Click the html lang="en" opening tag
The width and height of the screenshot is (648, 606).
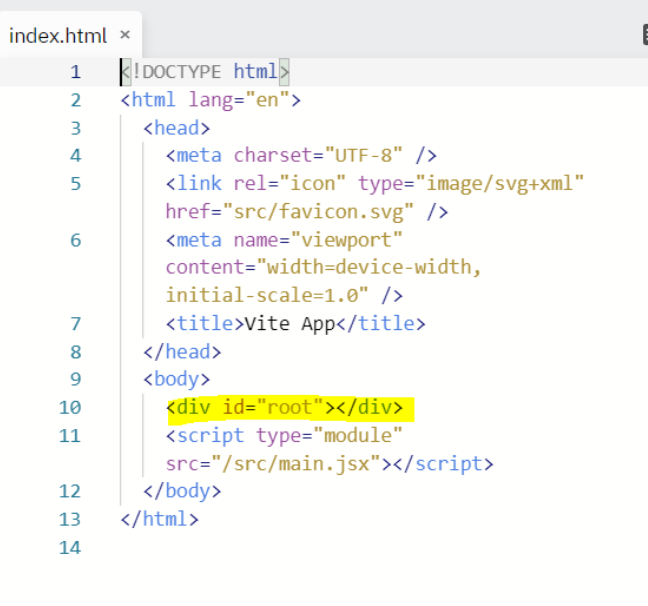[x=210, y=100]
